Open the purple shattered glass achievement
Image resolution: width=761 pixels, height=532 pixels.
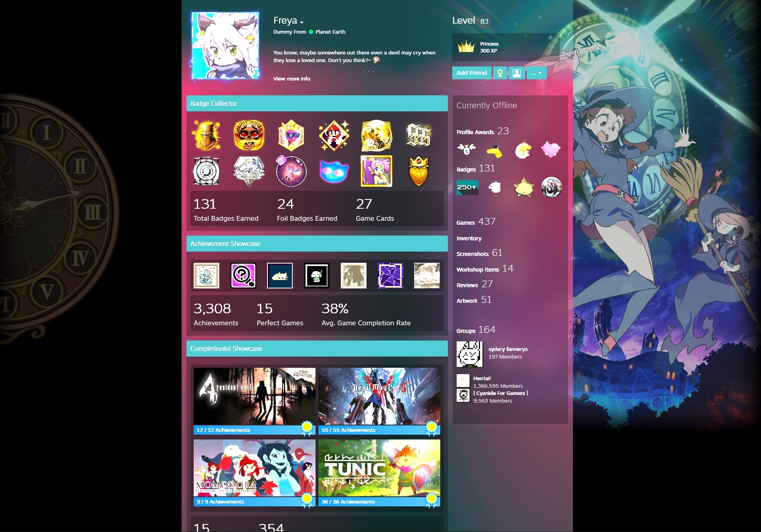pos(390,276)
